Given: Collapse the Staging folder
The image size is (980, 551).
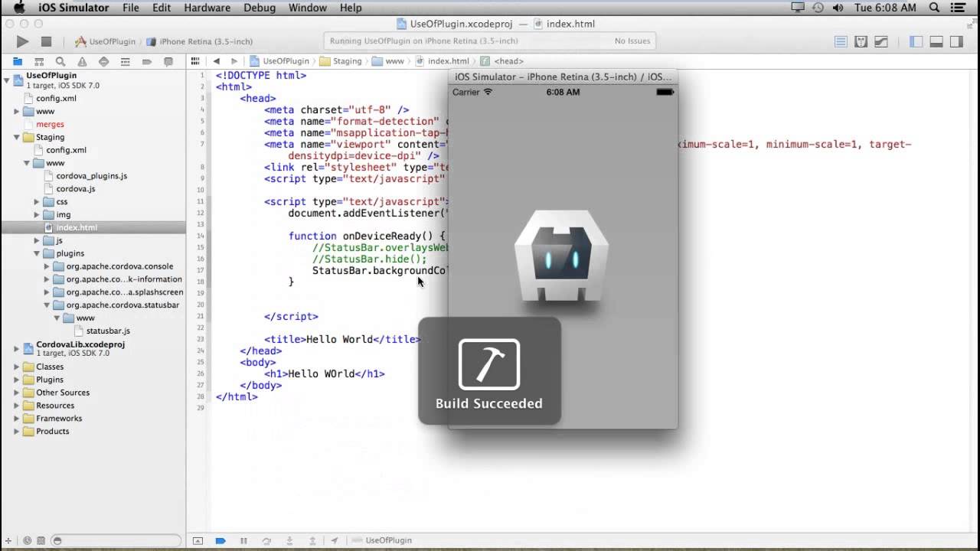Looking at the screenshot, I should [17, 138].
